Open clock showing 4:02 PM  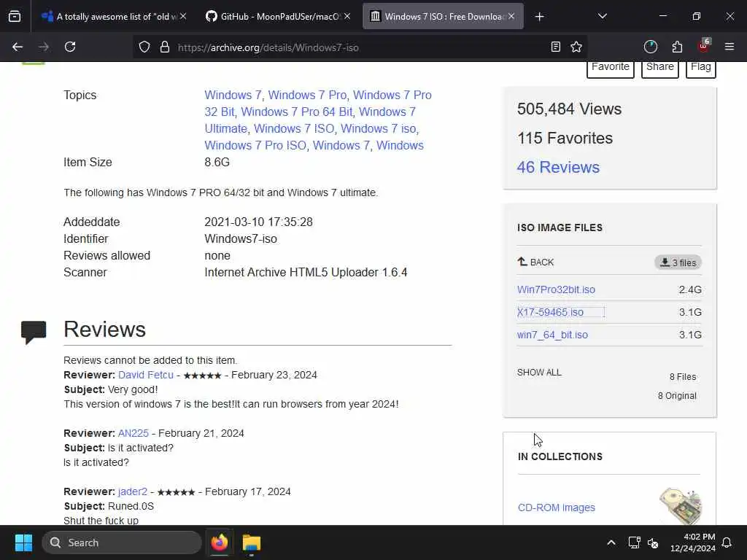tap(693, 542)
